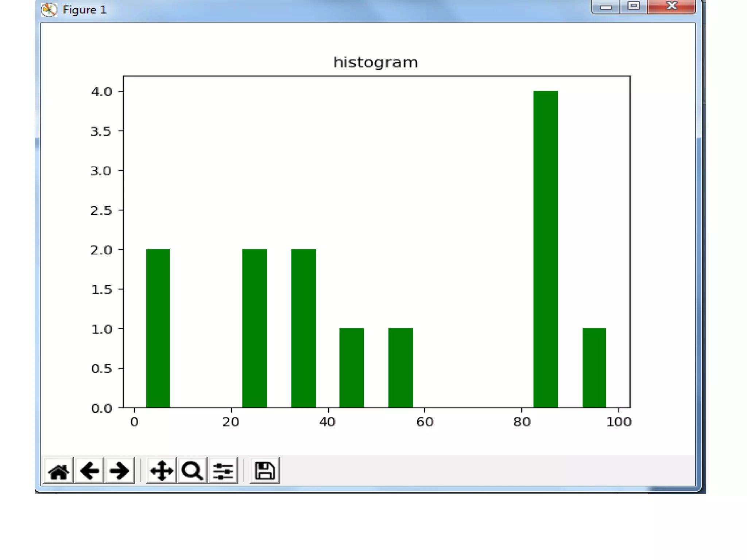Click the short green bar near 55
The height and width of the screenshot is (560, 747).
click(x=400, y=367)
